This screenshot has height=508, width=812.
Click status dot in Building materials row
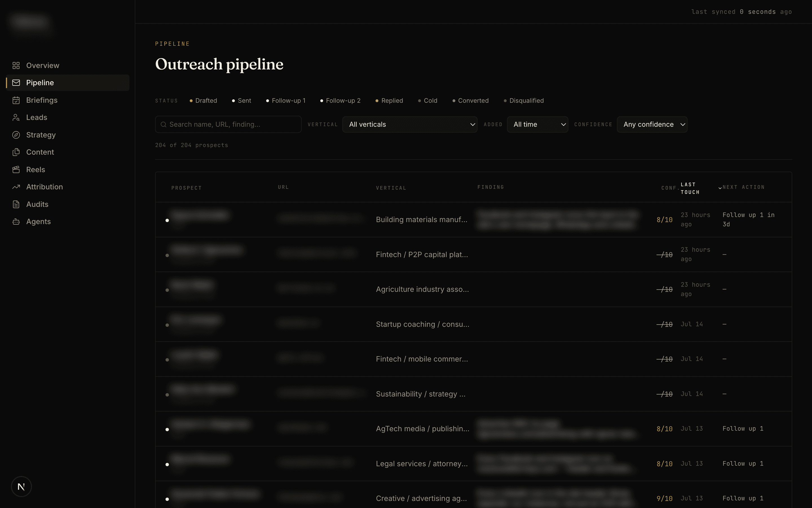(x=167, y=220)
